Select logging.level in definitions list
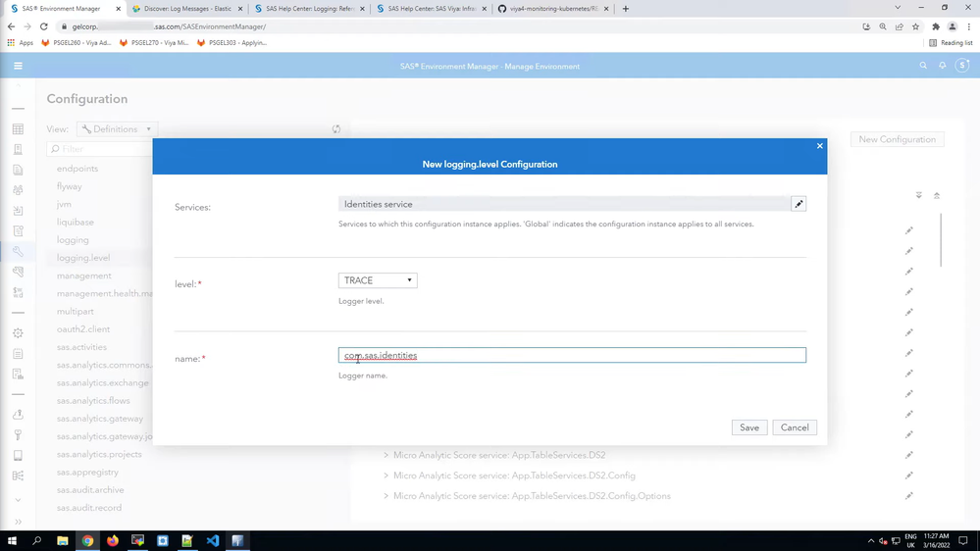The height and width of the screenshot is (551, 980). [x=83, y=258]
